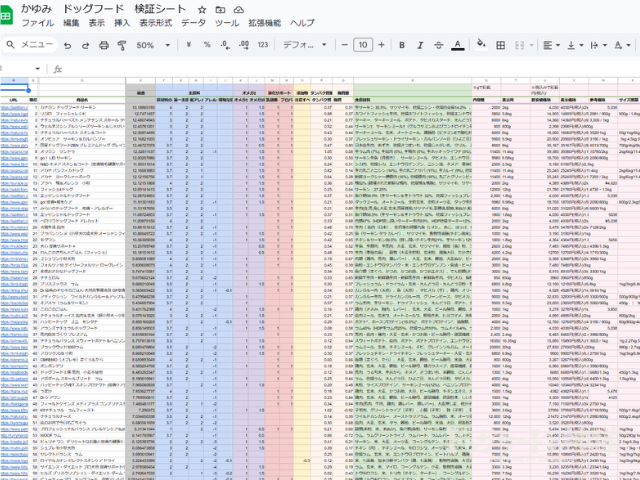Open the ツール menu

227,23
